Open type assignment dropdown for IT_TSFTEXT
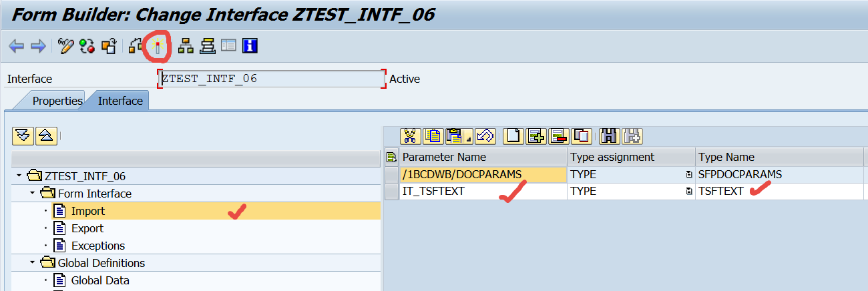 point(688,192)
